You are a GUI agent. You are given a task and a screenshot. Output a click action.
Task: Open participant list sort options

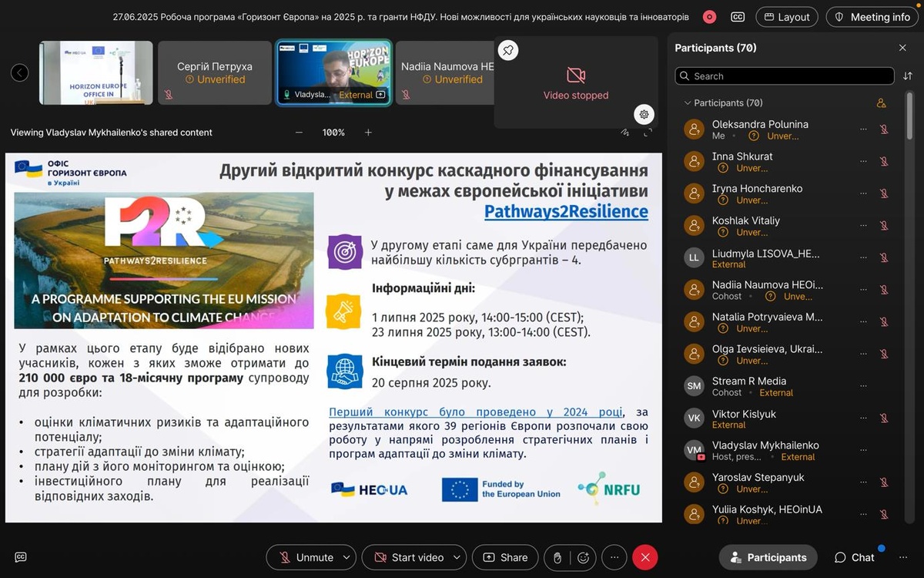click(x=908, y=76)
